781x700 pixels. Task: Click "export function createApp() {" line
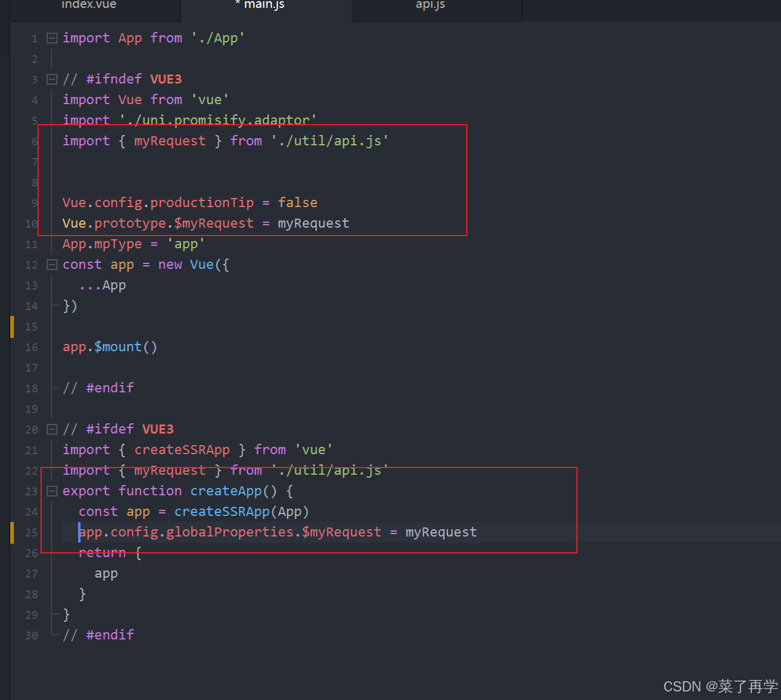[178, 491]
